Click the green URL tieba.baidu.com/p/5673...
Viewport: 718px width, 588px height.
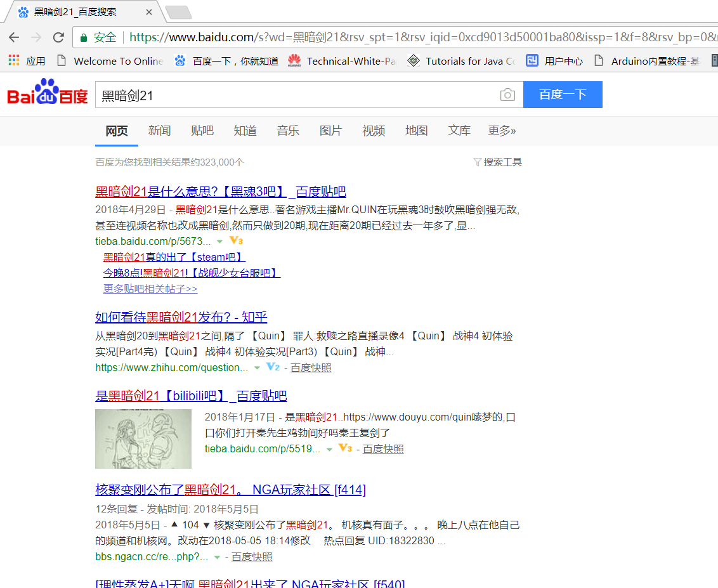tap(153, 241)
